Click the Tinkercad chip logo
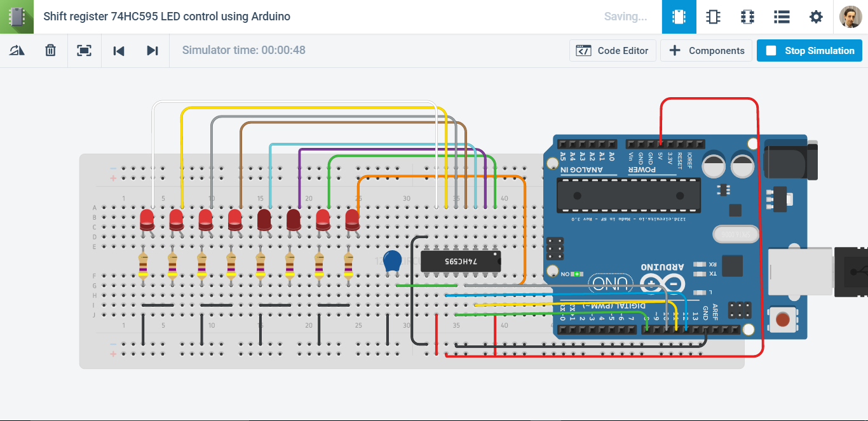The width and height of the screenshot is (868, 421). 17,17
